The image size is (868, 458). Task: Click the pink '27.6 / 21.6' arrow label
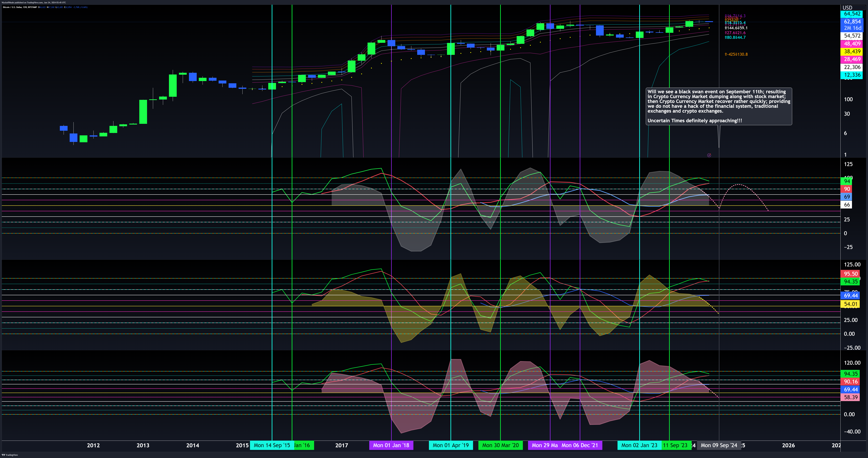(735, 33)
